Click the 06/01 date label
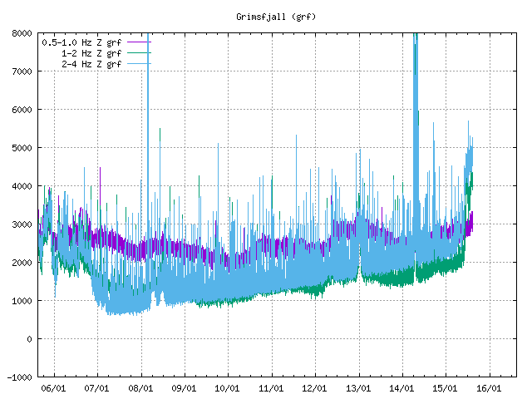 tap(53, 388)
